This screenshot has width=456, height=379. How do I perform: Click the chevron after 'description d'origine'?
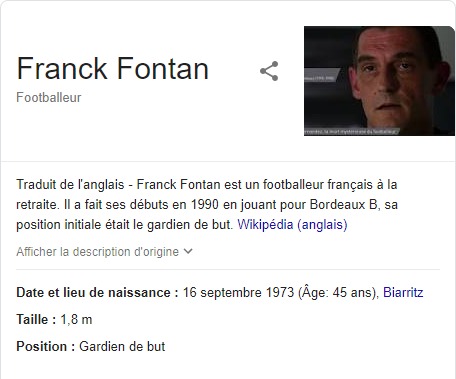pyautogui.click(x=188, y=251)
